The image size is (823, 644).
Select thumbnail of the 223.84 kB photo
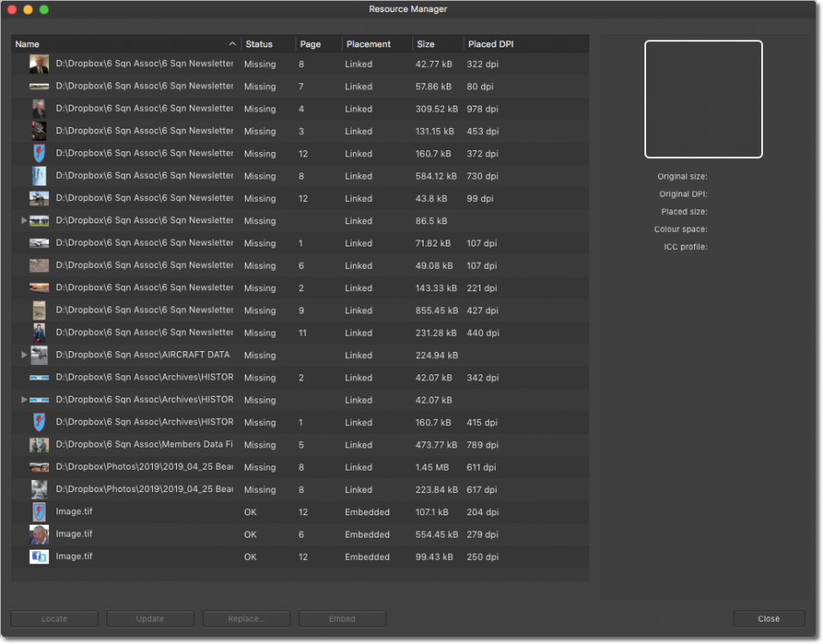pos(39,489)
